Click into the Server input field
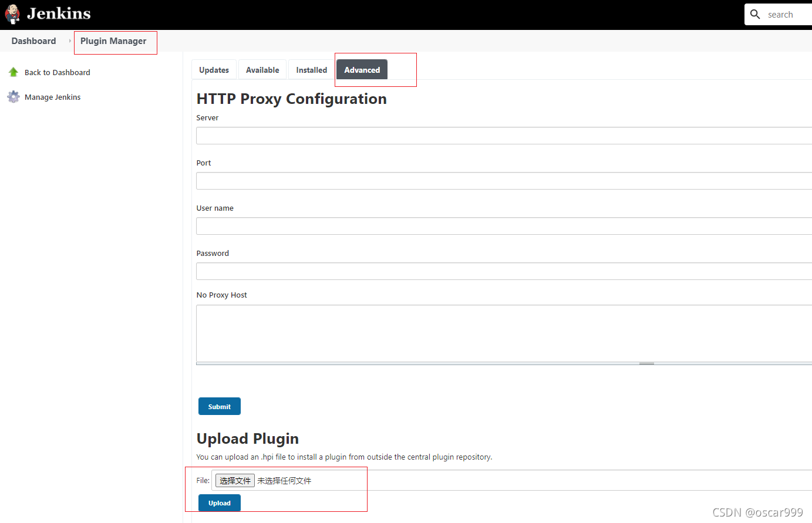The image size is (812, 523). 504,136
